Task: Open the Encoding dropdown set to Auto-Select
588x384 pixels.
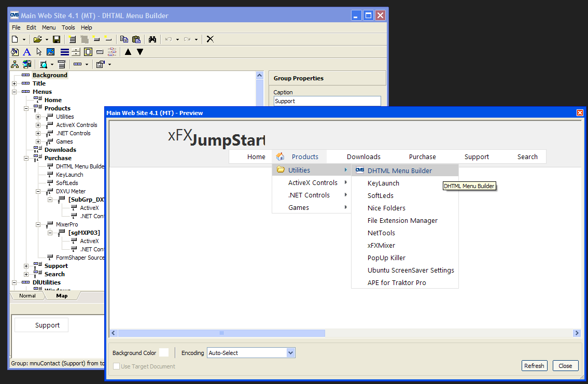Action: 290,352
